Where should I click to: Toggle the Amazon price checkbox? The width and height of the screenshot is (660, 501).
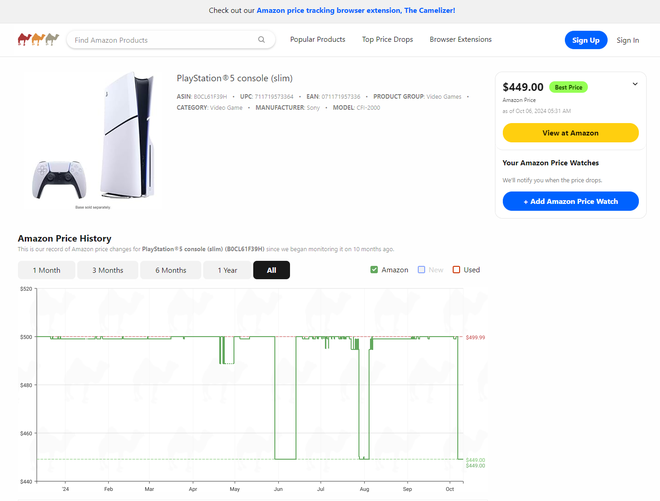click(374, 270)
